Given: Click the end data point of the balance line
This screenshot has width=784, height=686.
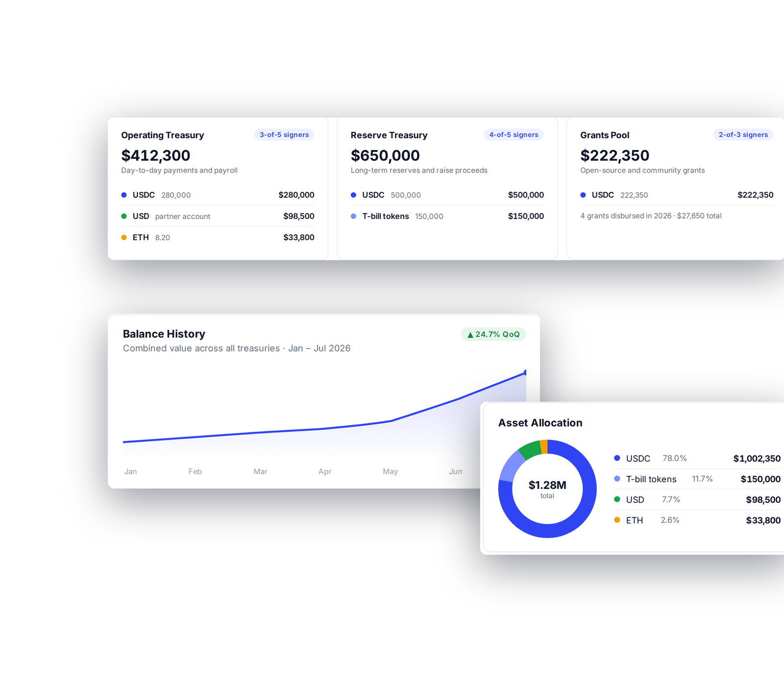Looking at the screenshot, I should click(525, 373).
